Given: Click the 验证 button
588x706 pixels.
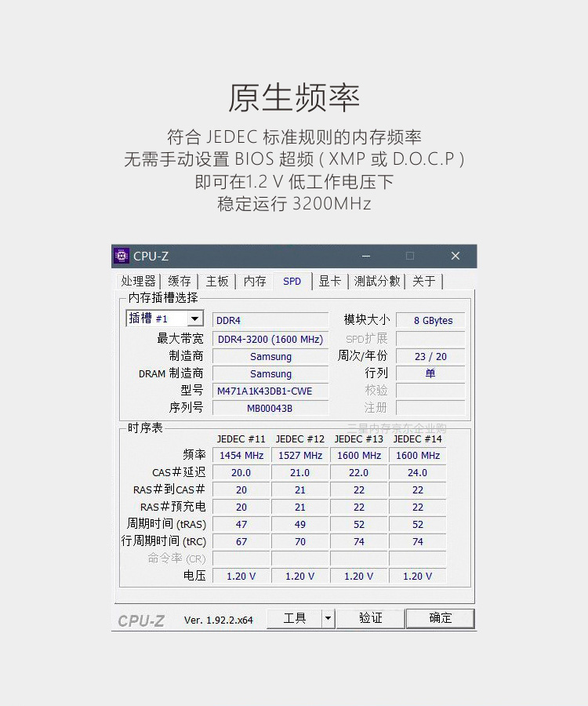Looking at the screenshot, I should (x=370, y=618).
